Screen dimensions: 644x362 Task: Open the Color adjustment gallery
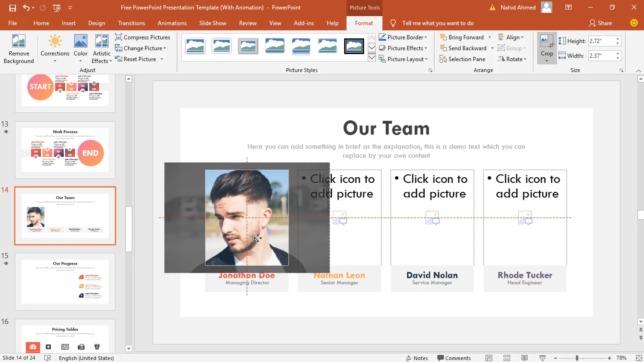coord(80,49)
